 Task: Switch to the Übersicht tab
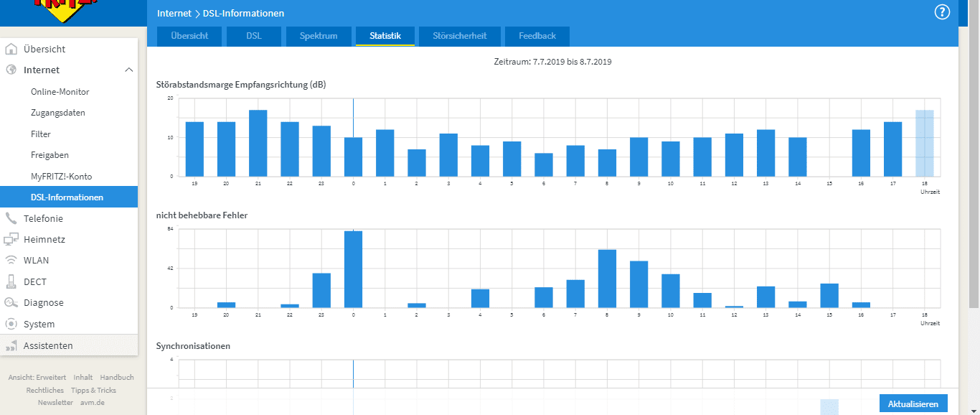tap(189, 36)
